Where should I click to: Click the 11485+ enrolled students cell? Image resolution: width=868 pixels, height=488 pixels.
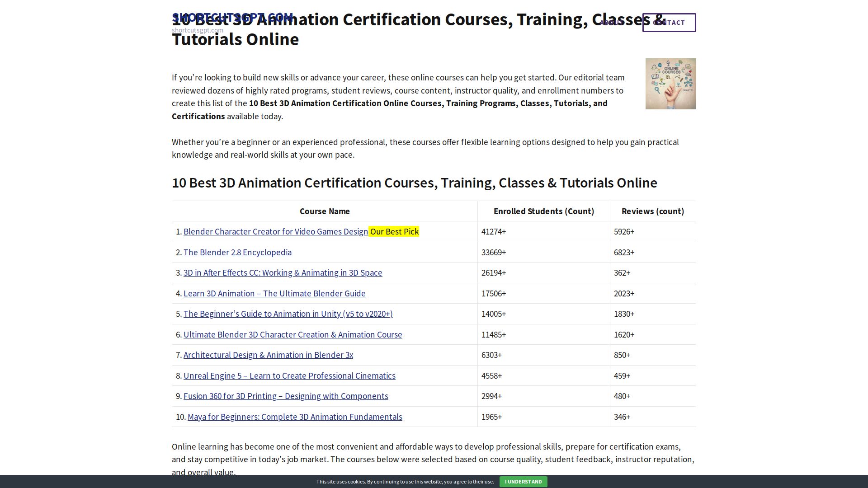544,334
